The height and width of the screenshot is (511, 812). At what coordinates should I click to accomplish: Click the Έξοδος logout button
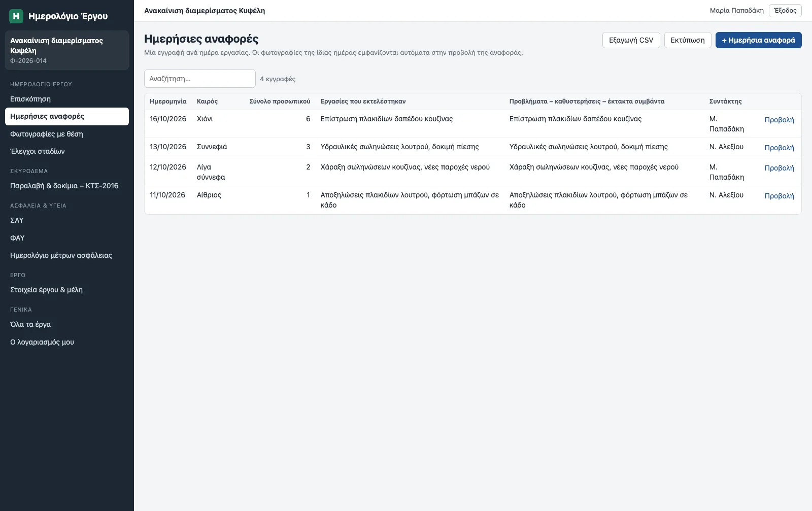[x=785, y=11]
